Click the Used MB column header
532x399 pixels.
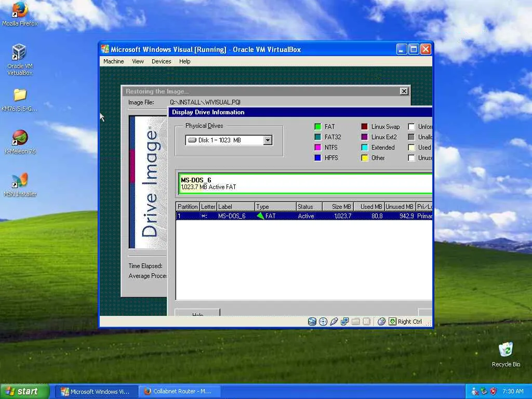tap(369, 207)
